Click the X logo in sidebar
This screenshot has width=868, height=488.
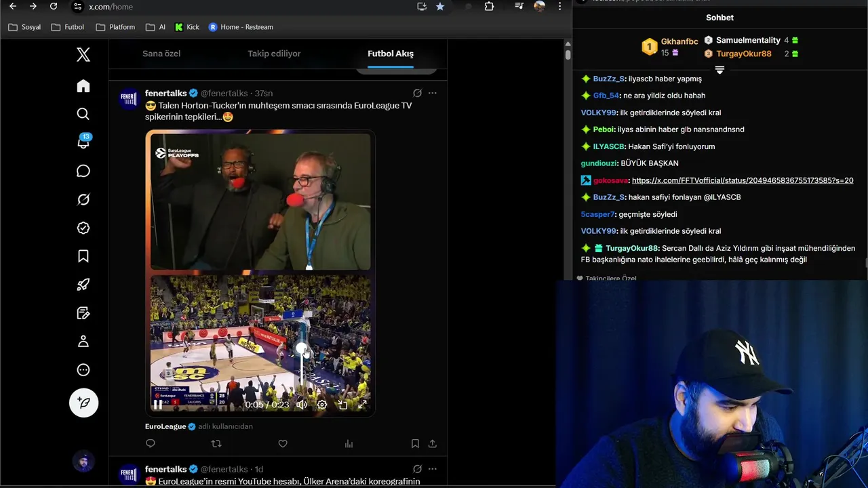pos(83,55)
